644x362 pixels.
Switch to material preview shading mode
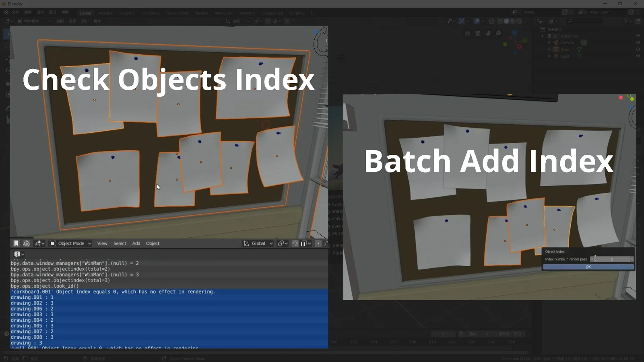coord(512,21)
